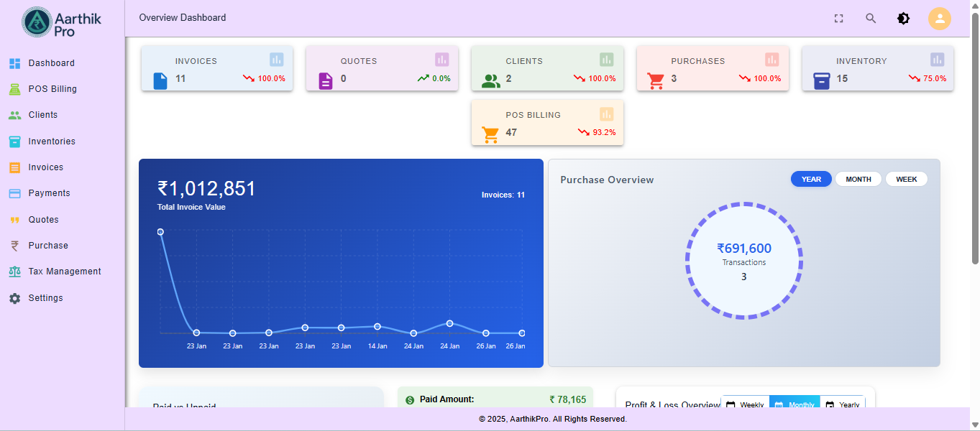This screenshot has width=980, height=431.
Task: Select POS Billing in the sidebar
Action: coord(50,88)
